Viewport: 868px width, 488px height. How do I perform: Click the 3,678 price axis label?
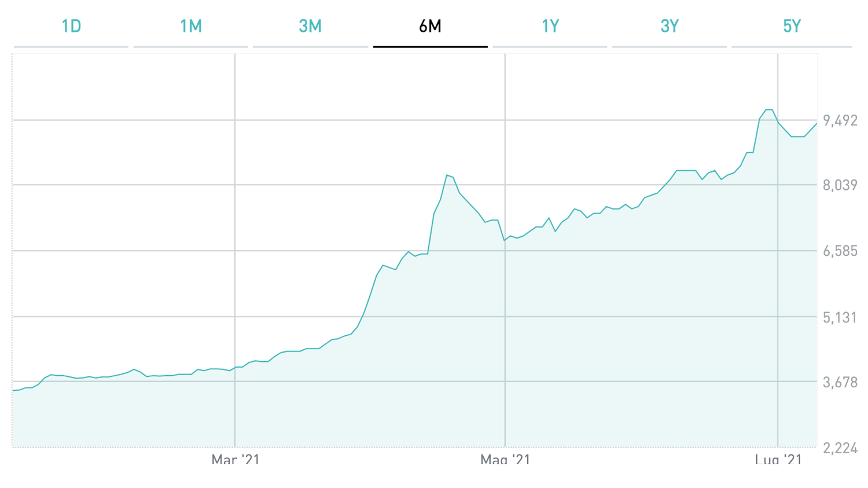point(840,382)
